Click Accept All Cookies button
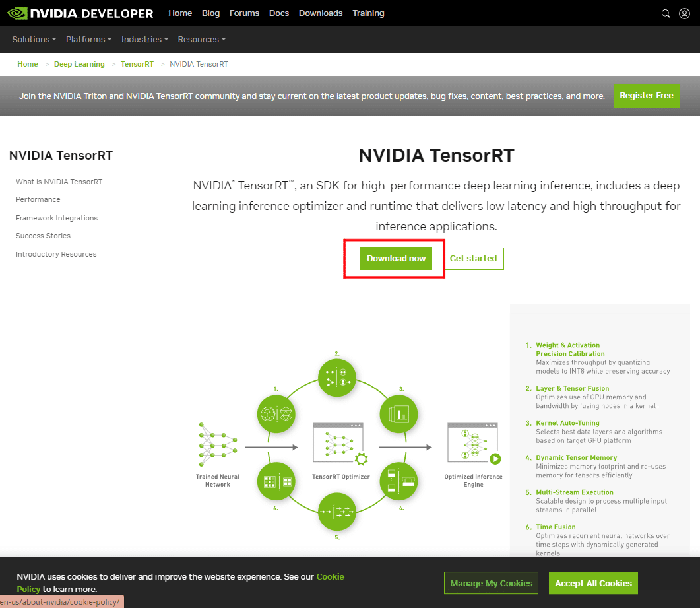 (593, 583)
